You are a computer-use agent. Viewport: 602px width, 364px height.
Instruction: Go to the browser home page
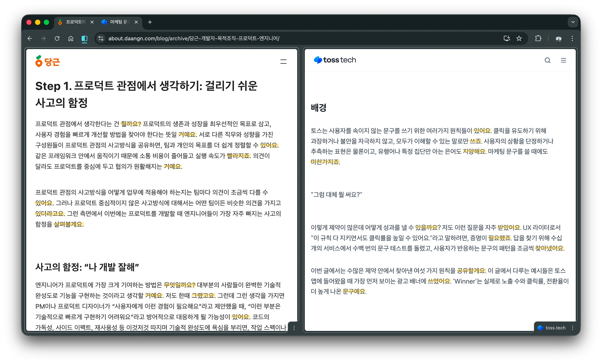pos(71,38)
